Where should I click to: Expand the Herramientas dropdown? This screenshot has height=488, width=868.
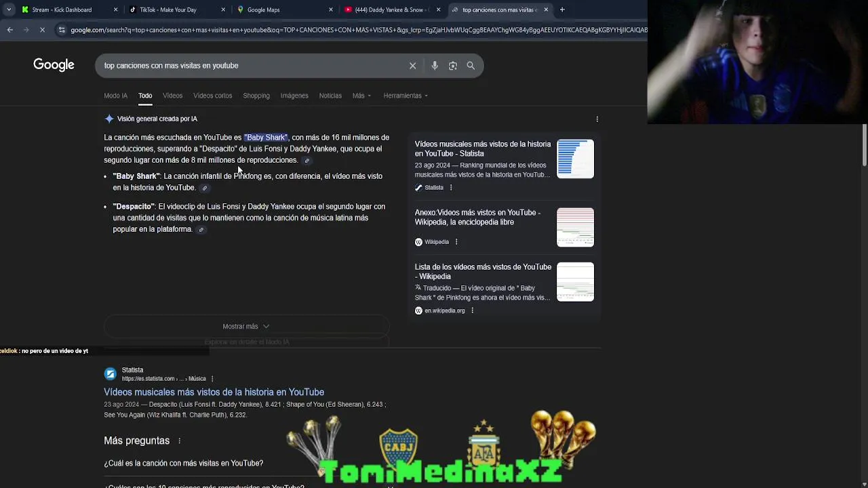(406, 96)
